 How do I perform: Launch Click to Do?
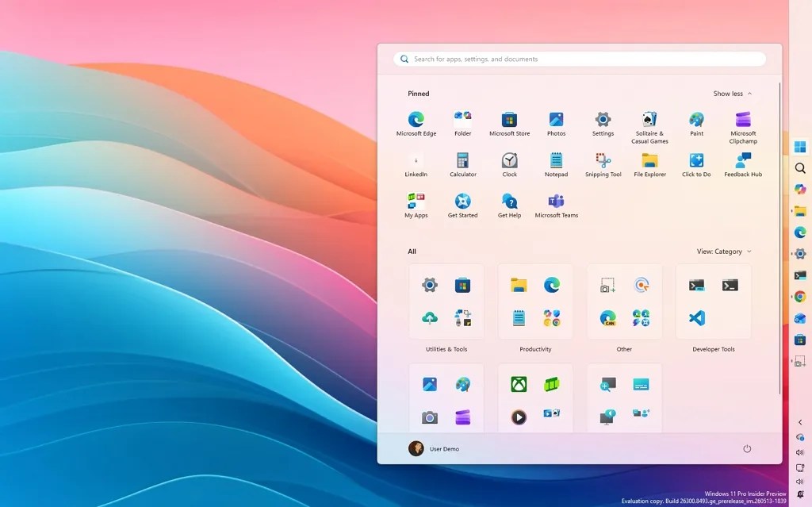pyautogui.click(x=696, y=165)
